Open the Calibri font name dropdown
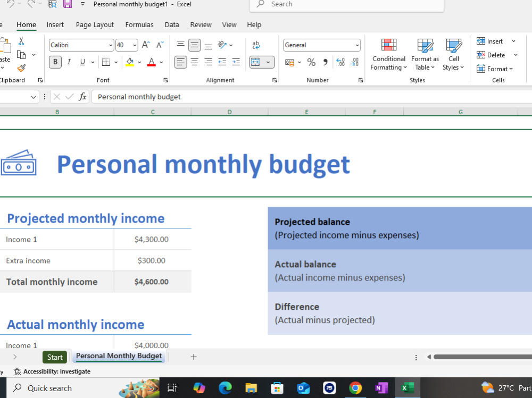Screen dimensions: 532x398 [111, 45]
